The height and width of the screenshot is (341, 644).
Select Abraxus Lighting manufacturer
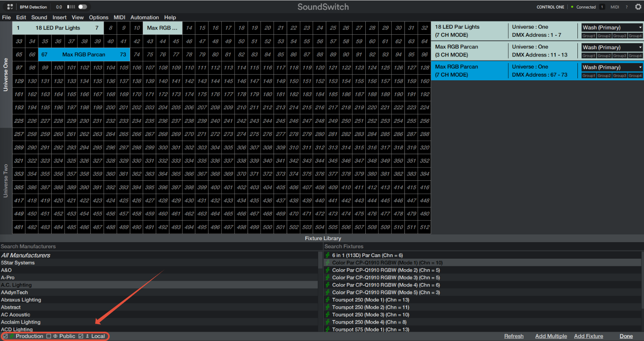tap(159, 300)
